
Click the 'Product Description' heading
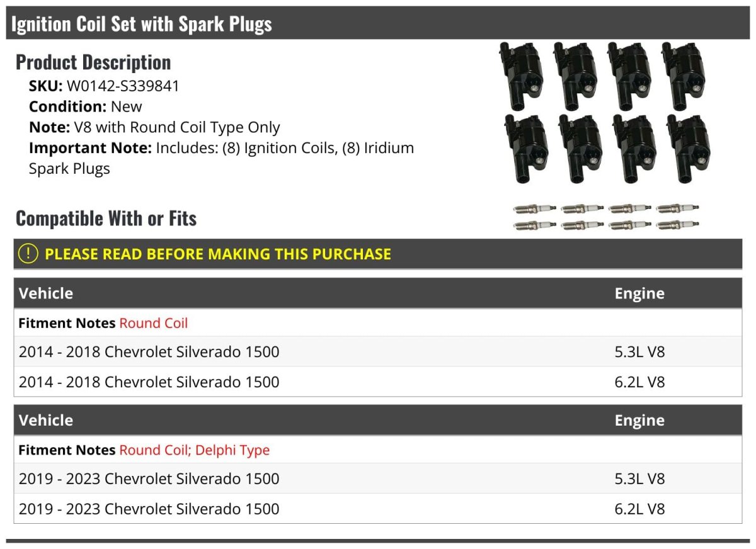(93, 62)
